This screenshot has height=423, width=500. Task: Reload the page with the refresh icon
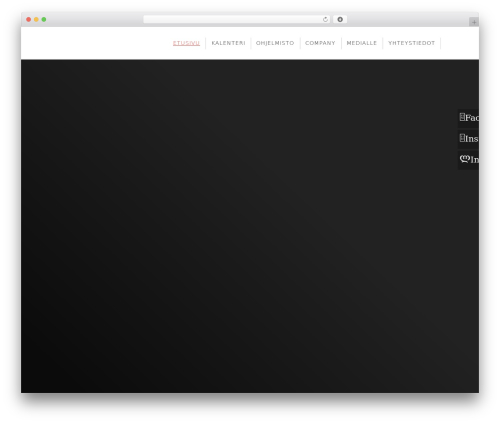pyautogui.click(x=325, y=19)
